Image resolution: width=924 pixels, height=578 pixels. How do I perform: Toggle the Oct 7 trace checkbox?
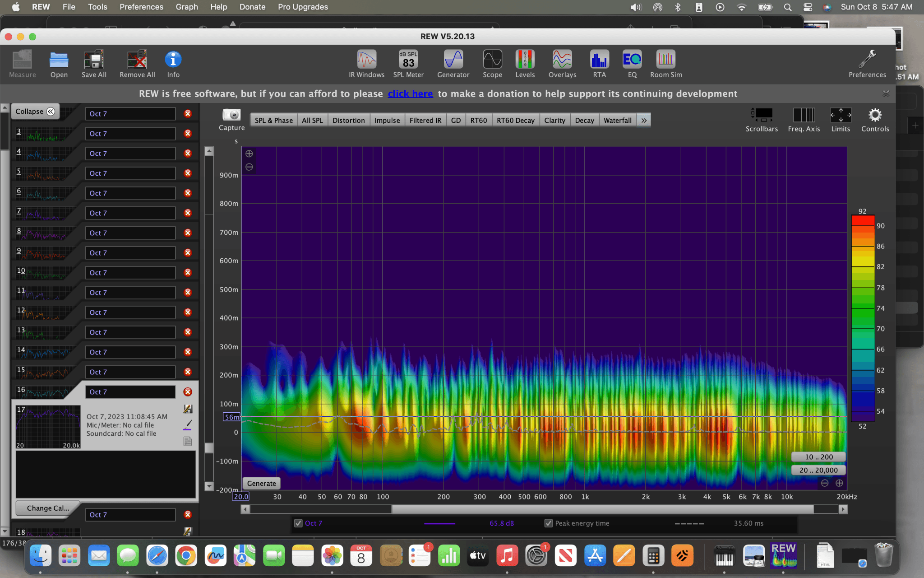click(x=298, y=523)
